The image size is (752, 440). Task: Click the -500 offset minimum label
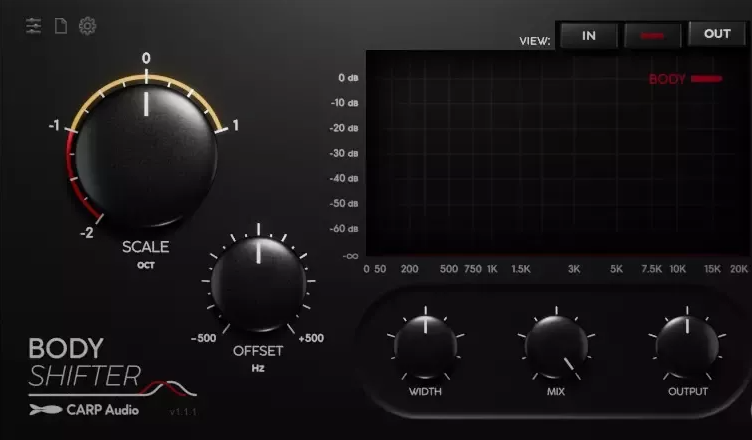point(203,338)
